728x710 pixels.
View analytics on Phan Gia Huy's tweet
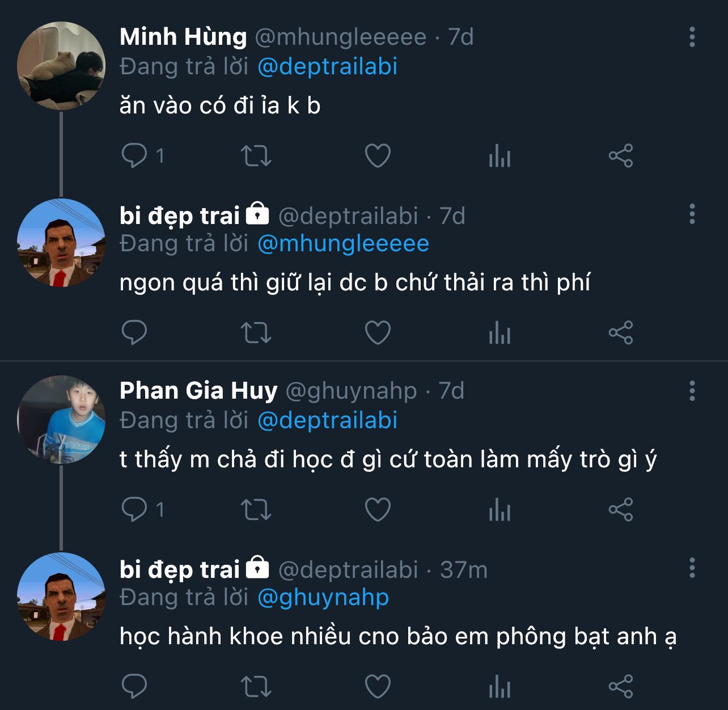point(500,509)
